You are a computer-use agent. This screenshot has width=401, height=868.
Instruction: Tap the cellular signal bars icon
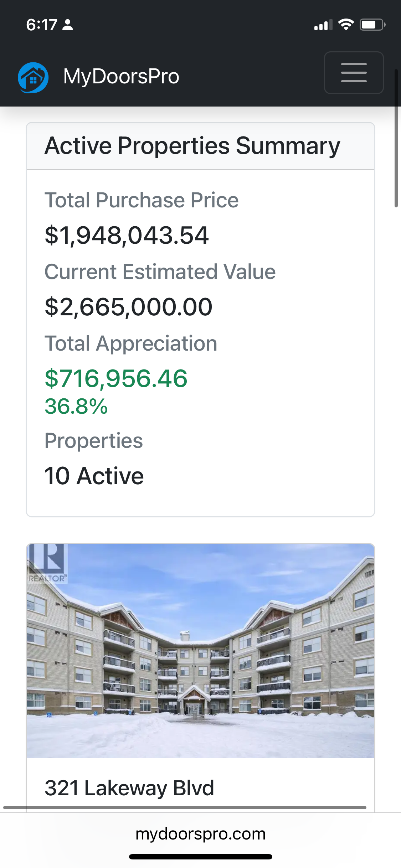click(323, 25)
